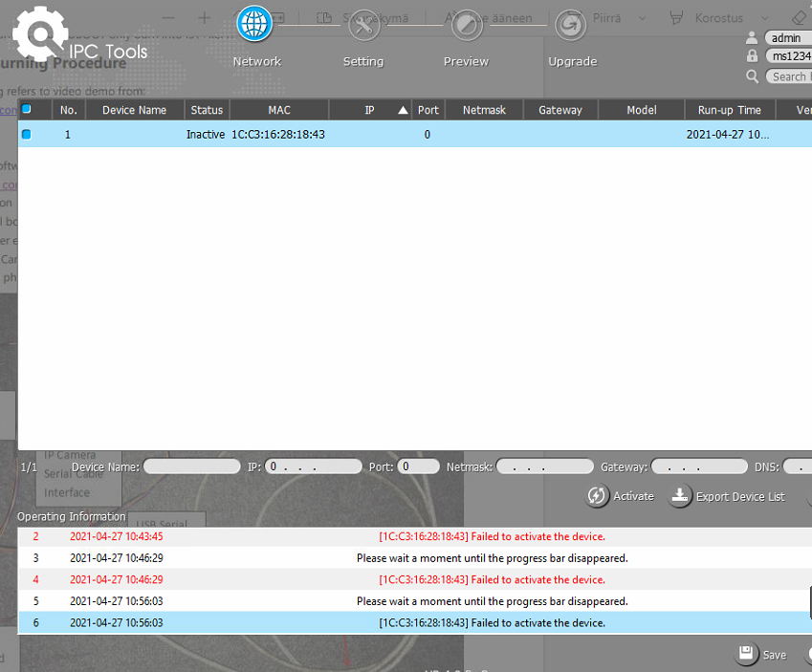Viewport: 812px width, 672px height.
Task: Click the Save floppy disk icon
Action: 746,654
